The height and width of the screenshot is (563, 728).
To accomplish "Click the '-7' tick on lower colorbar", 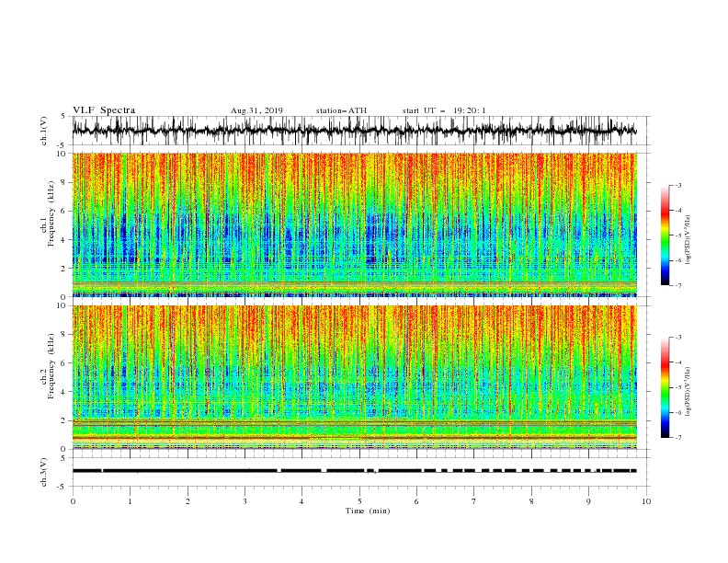I will [x=677, y=438].
